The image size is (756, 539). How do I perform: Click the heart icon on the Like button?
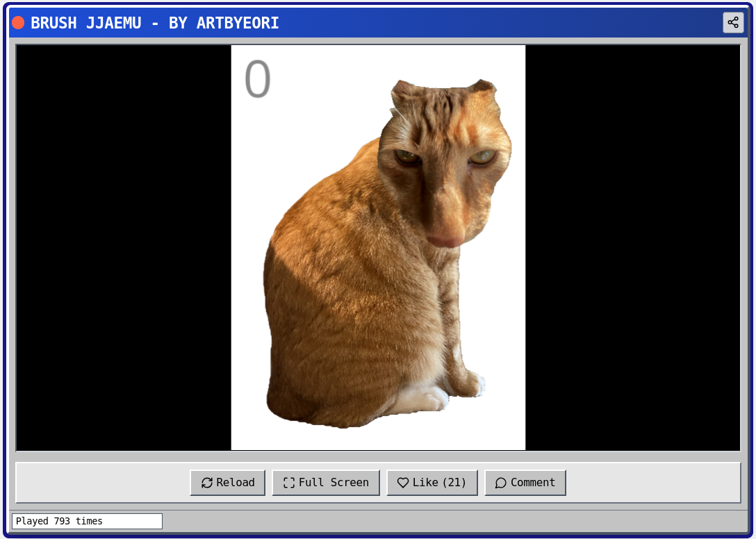[403, 483]
